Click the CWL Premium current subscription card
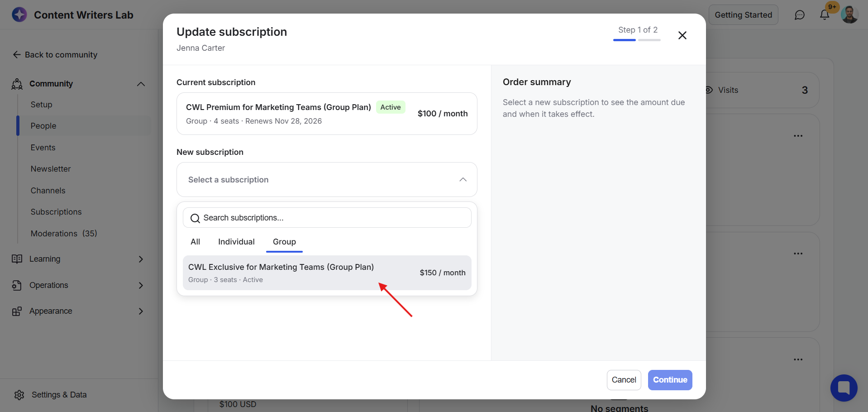This screenshot has height=412, width=868. click(327, 114)
